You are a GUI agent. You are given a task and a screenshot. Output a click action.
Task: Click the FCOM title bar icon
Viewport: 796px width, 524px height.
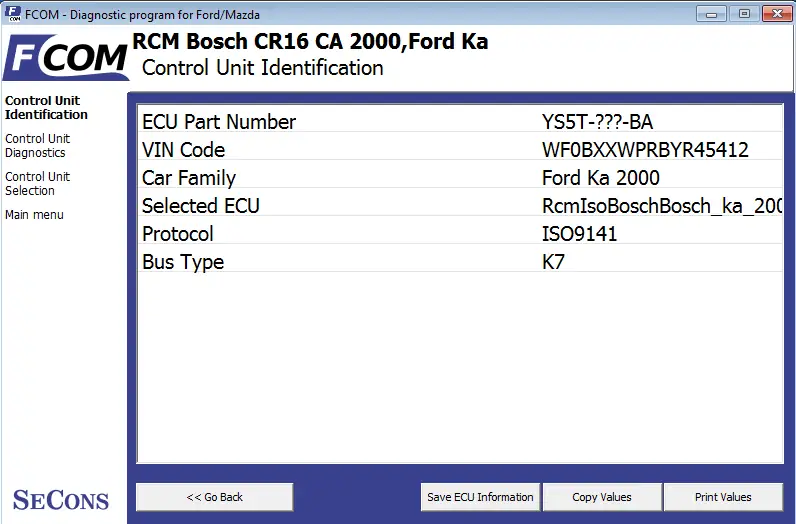[13, 14]
